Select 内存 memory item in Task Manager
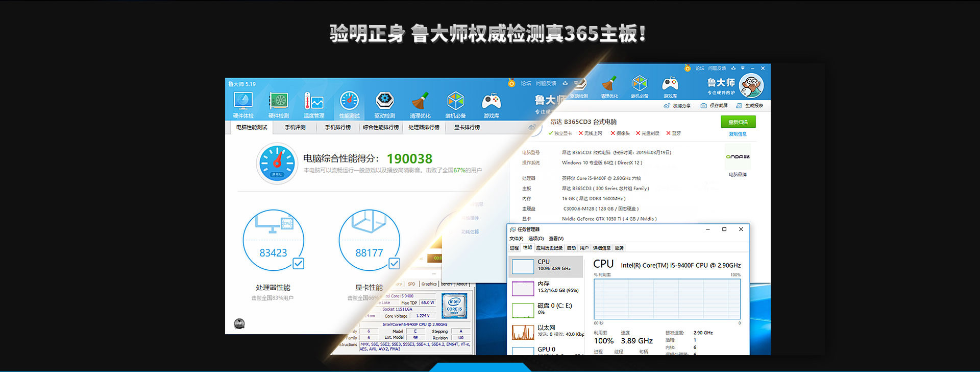This screenshot has width=980, height=372. [546, 288]
